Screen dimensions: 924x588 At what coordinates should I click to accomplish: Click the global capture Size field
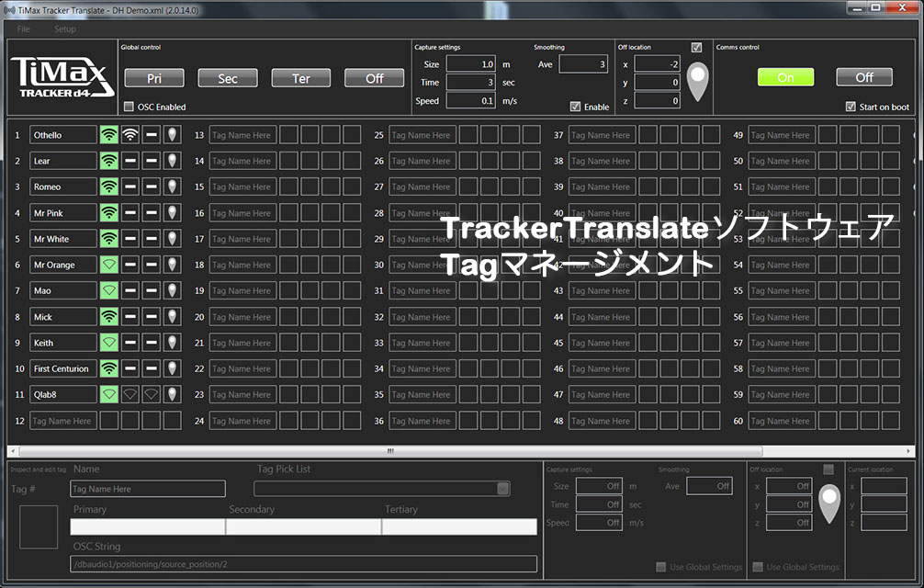pyautogui.click(x=470, y=64)
